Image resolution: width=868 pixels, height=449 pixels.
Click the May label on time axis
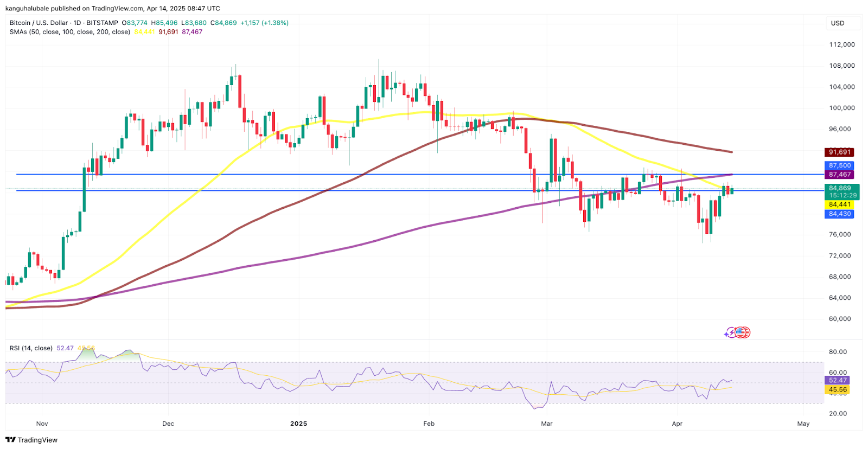[803, 424]
